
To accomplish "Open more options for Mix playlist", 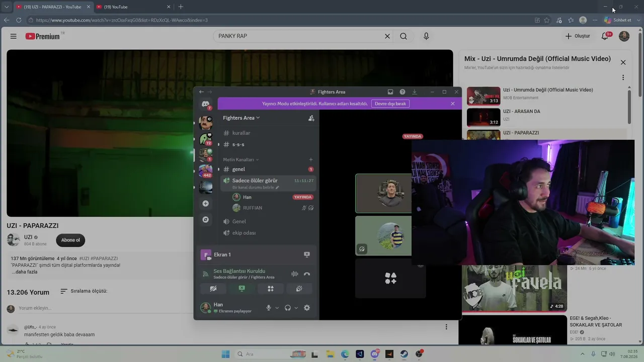I will pyautogui.click(x=623, y=78).
